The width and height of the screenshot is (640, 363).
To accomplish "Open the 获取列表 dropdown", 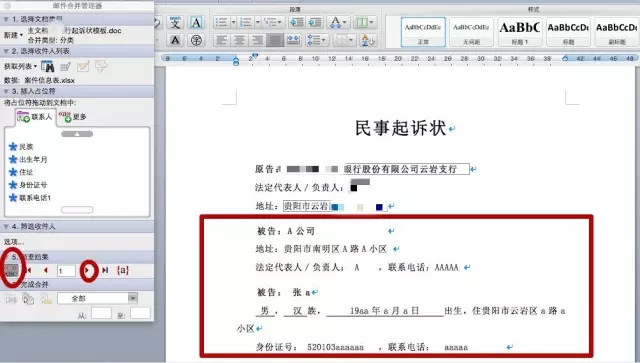I will click(20, 66).
